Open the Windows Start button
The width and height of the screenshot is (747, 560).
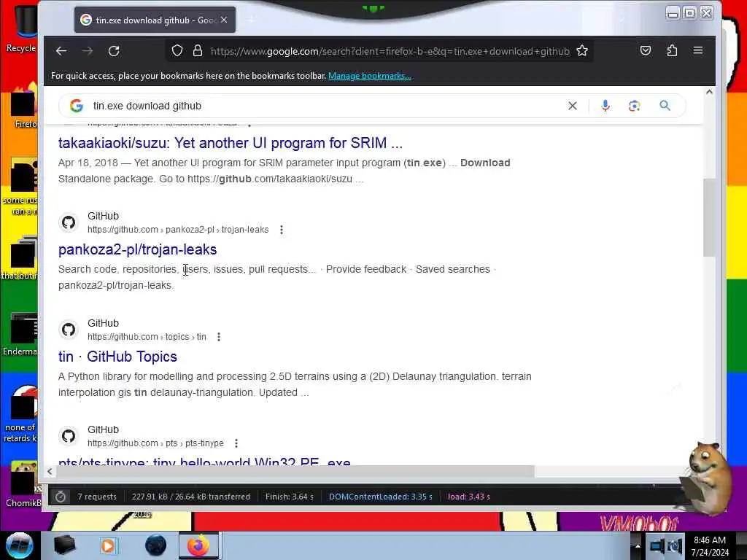tap(19, 545)
